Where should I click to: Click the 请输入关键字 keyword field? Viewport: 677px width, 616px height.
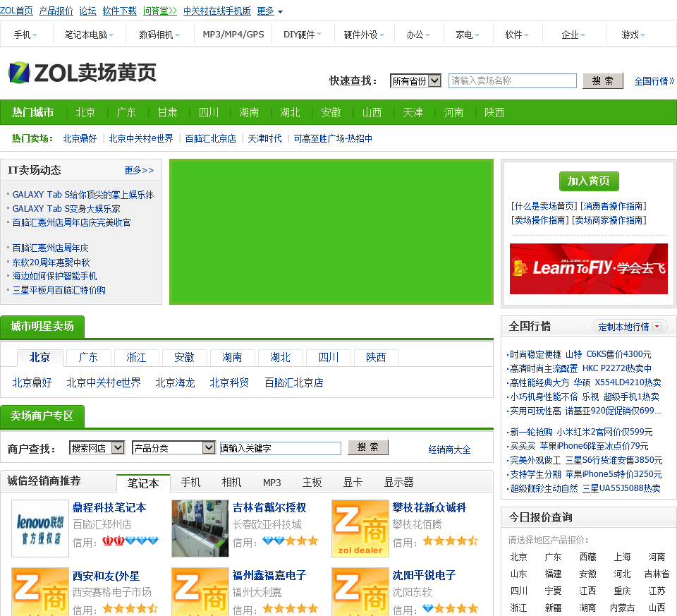[x=280, y=448]
